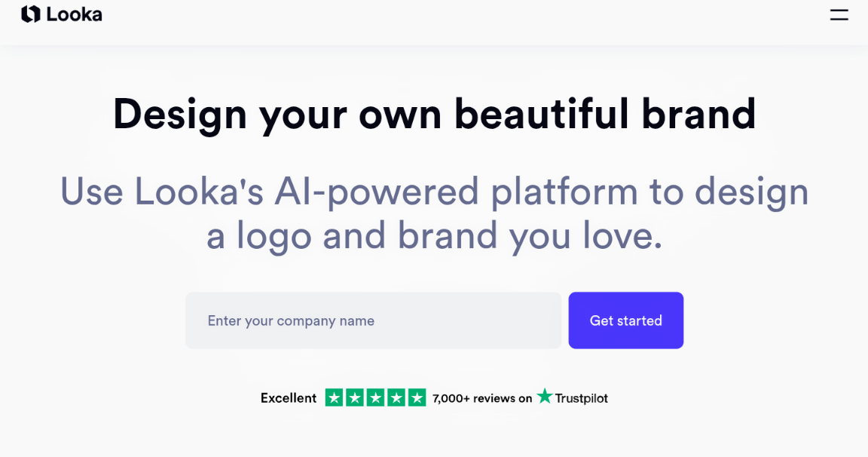Click the Looka hexagon logo icon

click(31, 14)
